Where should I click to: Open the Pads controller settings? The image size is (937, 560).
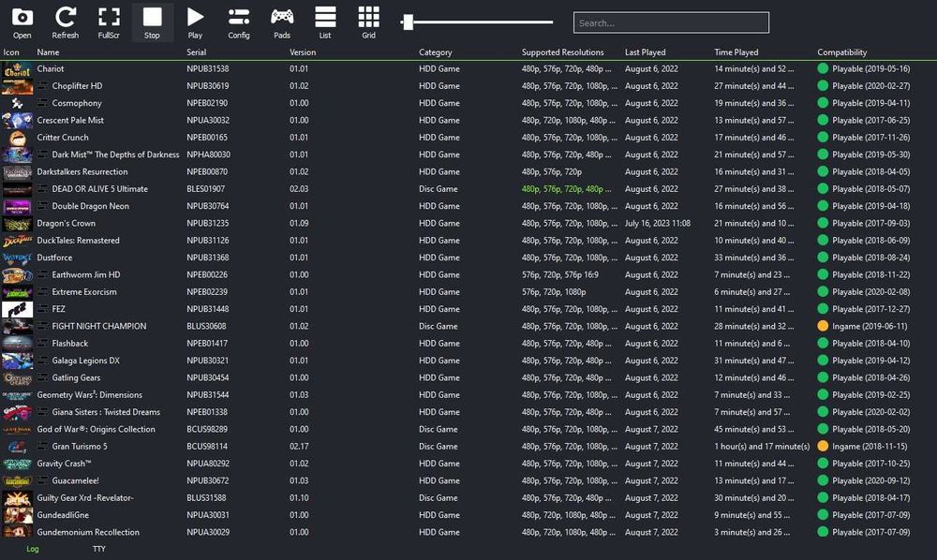click(282, 22)
